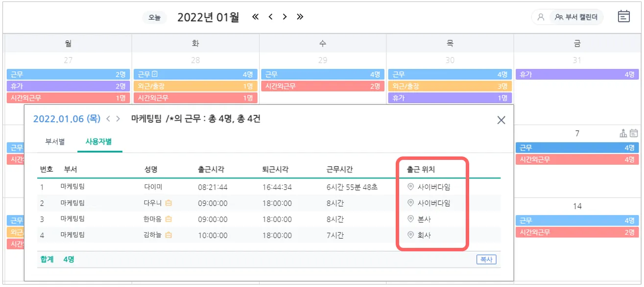Click the briefcase icon next to 한마음
Screen dimensions: 644x287
coord(168,219)
